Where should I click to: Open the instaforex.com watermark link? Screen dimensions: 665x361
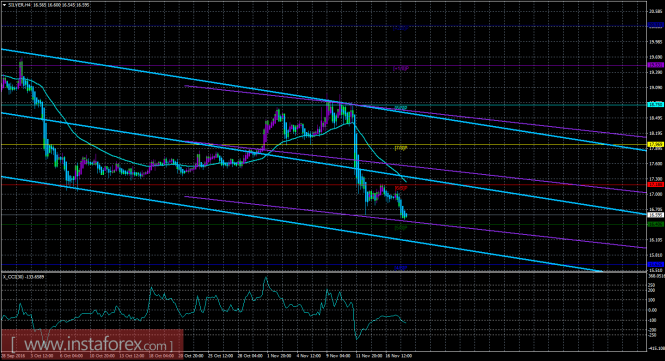92,343
